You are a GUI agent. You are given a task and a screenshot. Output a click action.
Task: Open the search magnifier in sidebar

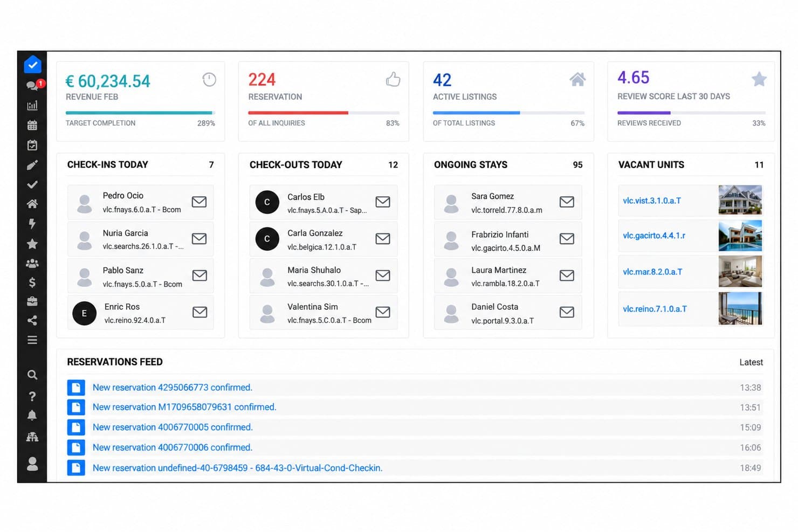pos(32,375)
